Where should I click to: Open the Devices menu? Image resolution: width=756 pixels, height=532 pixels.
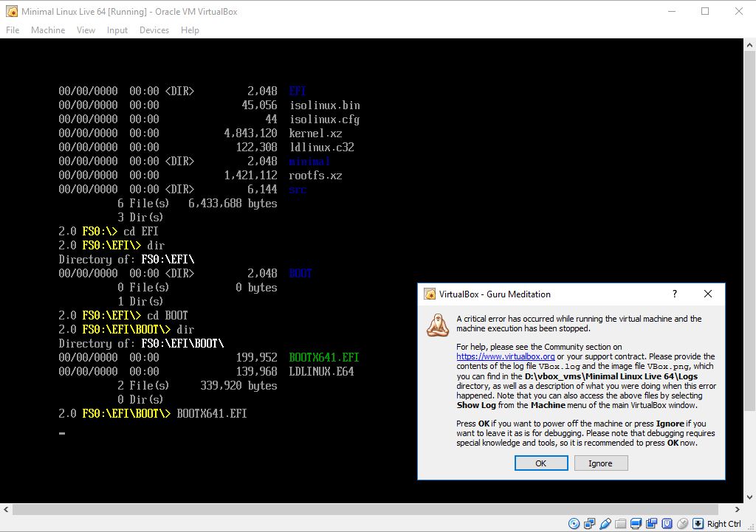(x=154, y=30)
